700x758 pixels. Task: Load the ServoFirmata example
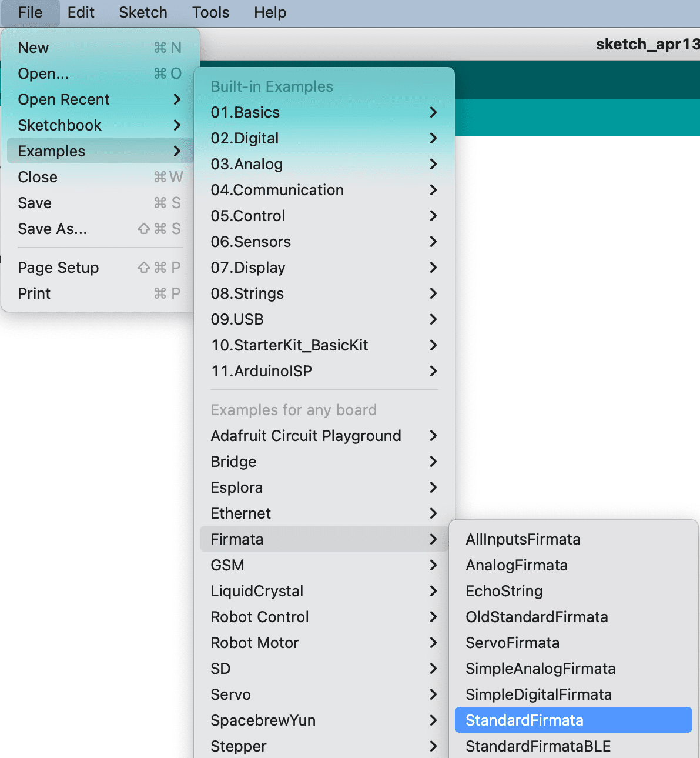point(574,643)
